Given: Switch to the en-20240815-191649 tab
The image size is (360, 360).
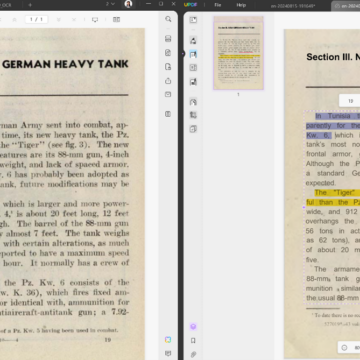Looking at the screenshot, I should coord(293,6).
